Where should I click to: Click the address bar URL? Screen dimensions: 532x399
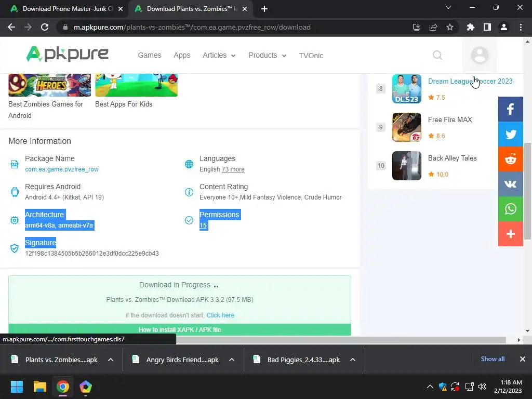click(192, 27)
